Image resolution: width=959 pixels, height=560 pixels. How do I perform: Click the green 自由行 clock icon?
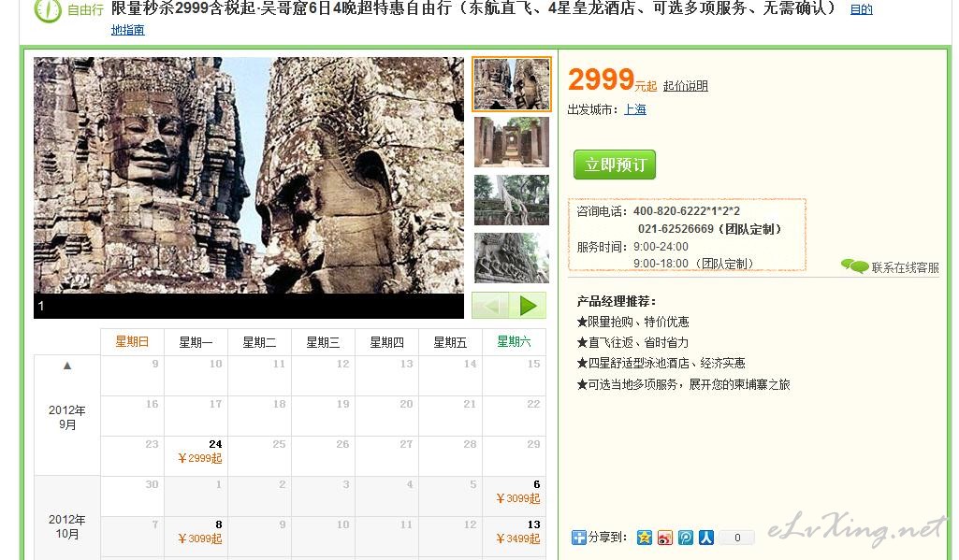(48, 9)
